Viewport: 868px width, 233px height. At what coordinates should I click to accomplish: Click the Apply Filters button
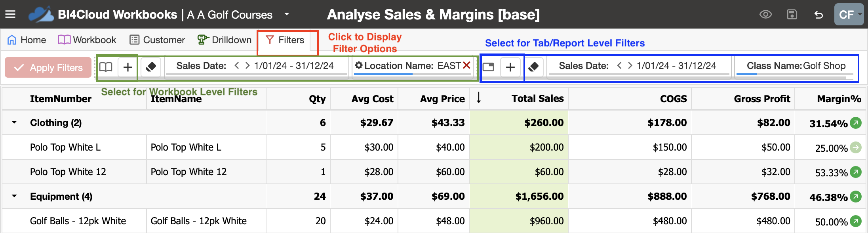[x=48, y=67]
